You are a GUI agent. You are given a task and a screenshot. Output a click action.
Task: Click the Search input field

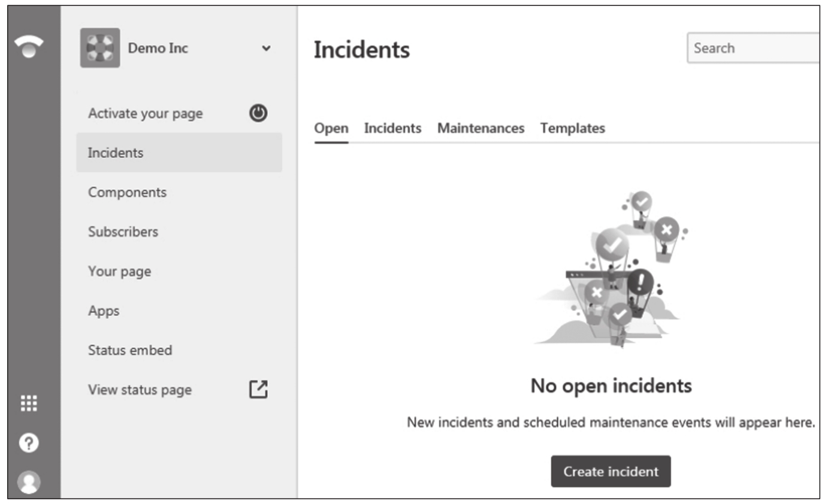753,48
